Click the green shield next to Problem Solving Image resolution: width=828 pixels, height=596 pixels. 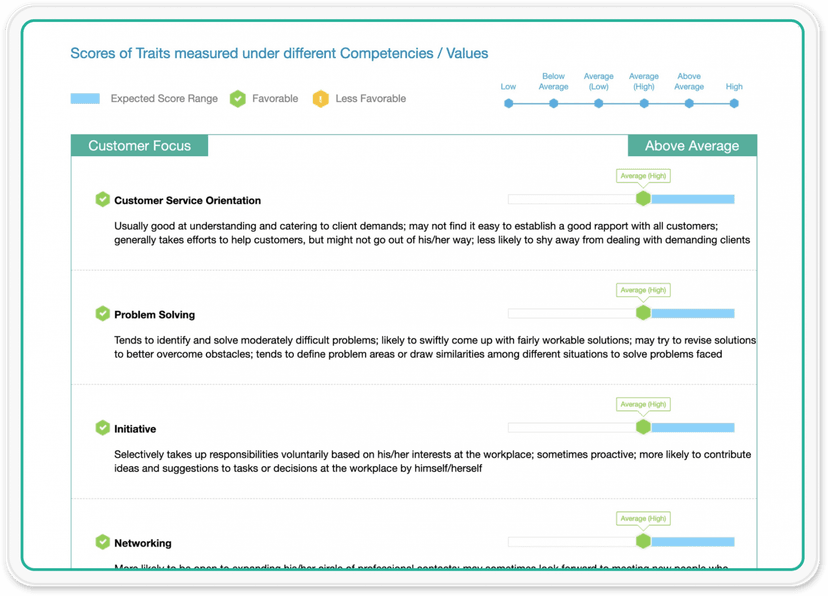click(102, 314)
